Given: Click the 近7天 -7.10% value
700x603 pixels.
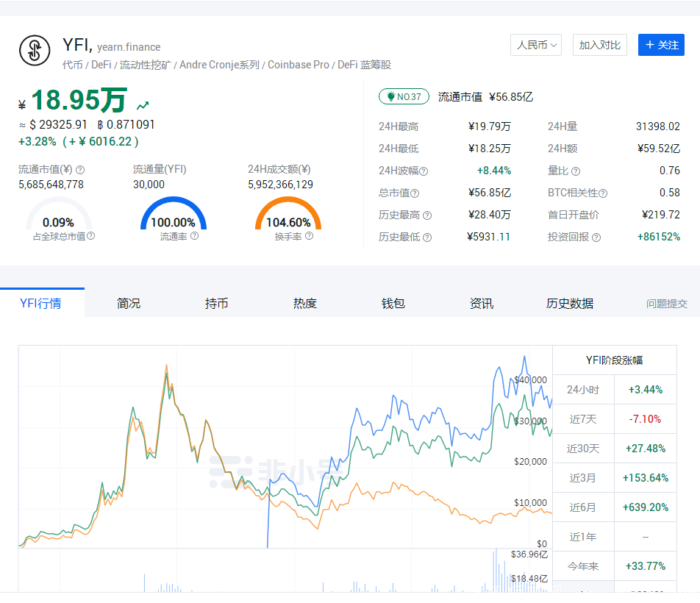Looking at the screenshot, I should 646,419.
